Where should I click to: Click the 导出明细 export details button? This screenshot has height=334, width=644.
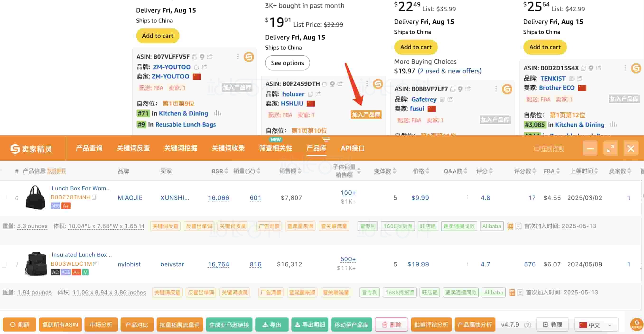pyautogui.click(x=310, y=325)
